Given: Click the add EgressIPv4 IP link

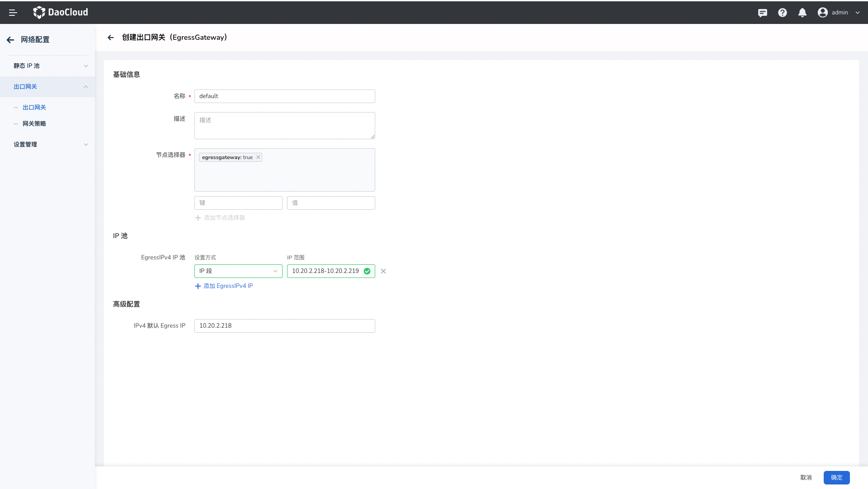Looking at the screenshot, I should [224, 286].
